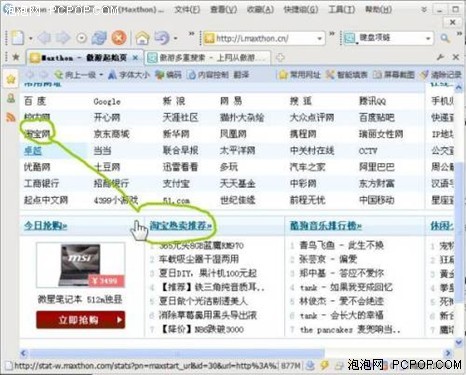Click the red 立即抢购 button
Viewport: 466px width, 375px height.
pos(81,320)
